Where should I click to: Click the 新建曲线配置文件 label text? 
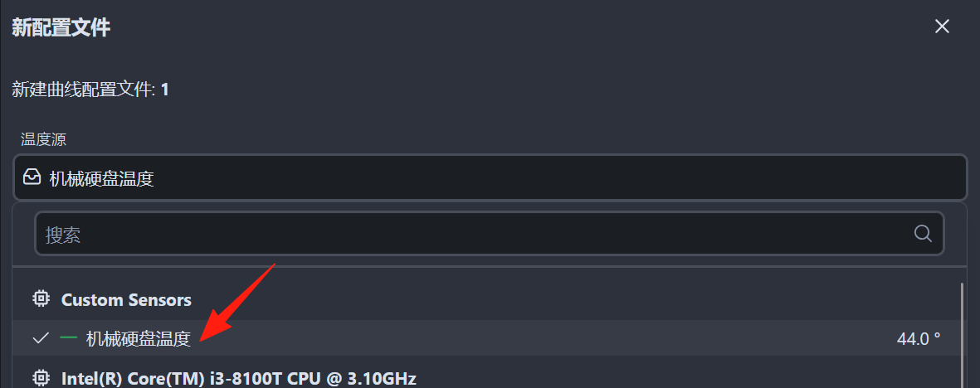tap(84, 90)
